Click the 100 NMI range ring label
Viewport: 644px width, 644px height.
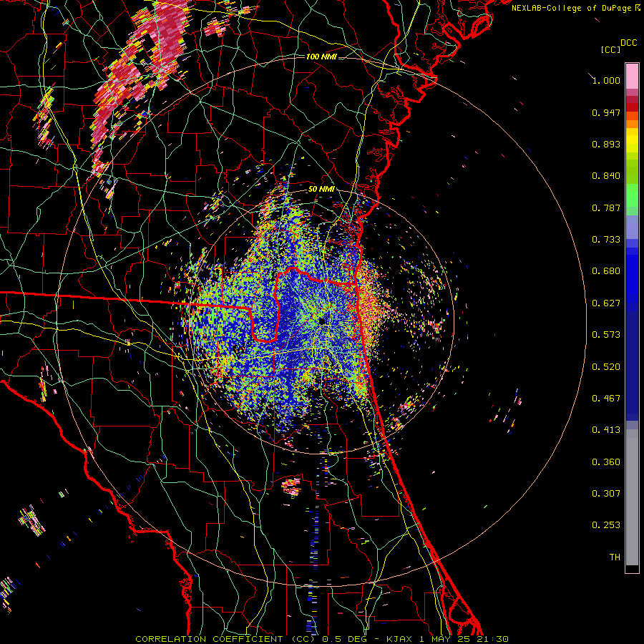[321, 57]
